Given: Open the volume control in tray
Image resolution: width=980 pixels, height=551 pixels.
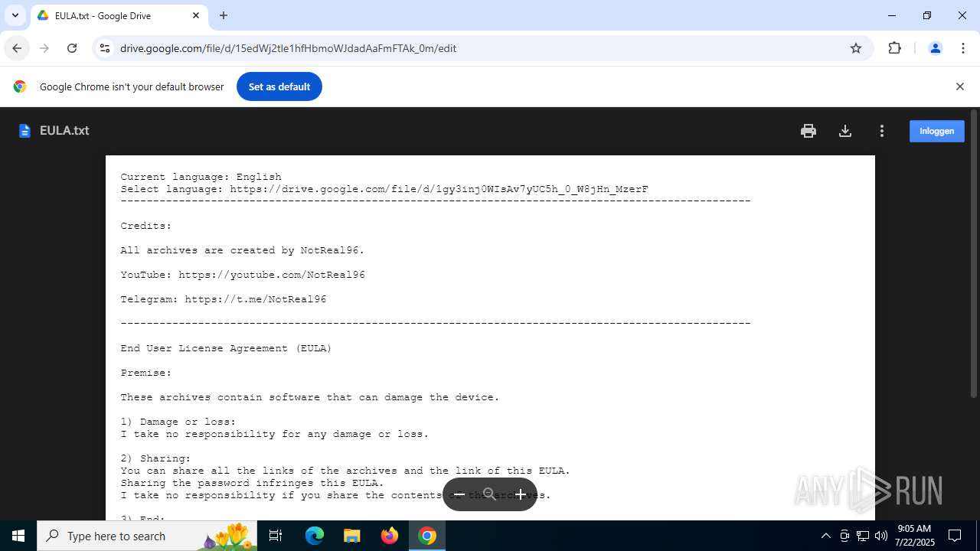Looking at the screenshot, I should pos(881,536).
